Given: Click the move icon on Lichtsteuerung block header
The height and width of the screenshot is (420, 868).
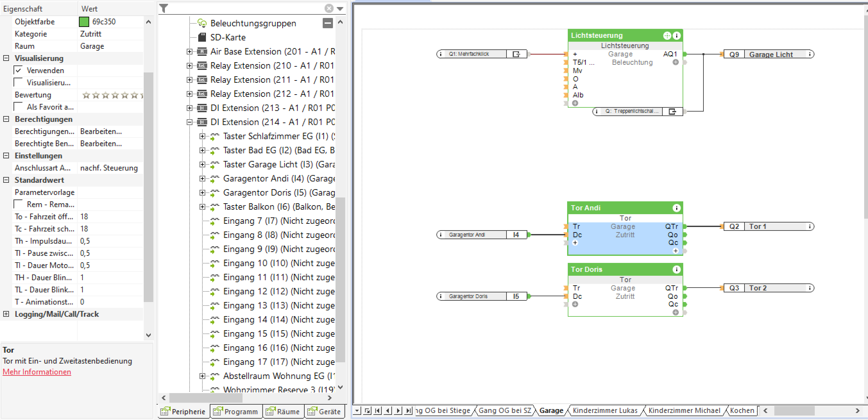Looking at the screenshot, I should tap(667, 35).
